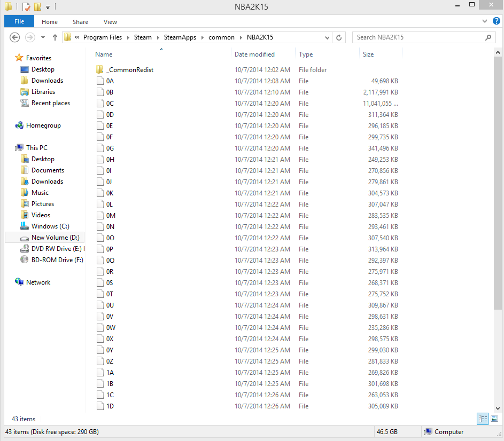This screenshot has width=504, height=441.
Task: Select Favorites in navigation pane
Action: [38, 58]
